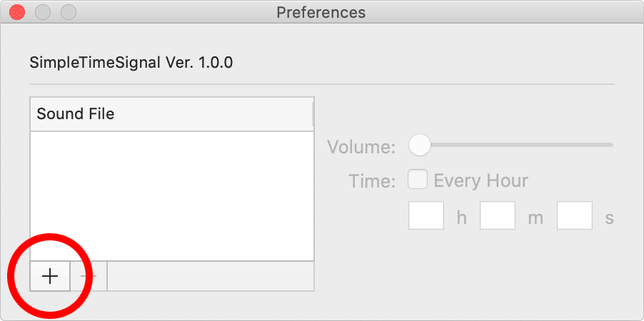Click the Volume label

point(361,147)
